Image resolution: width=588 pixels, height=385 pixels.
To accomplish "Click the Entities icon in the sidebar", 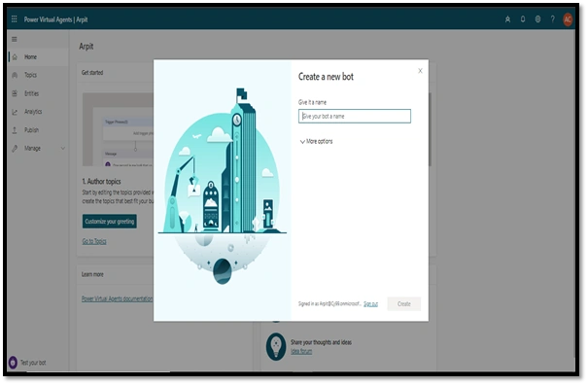I will (15, 93).
